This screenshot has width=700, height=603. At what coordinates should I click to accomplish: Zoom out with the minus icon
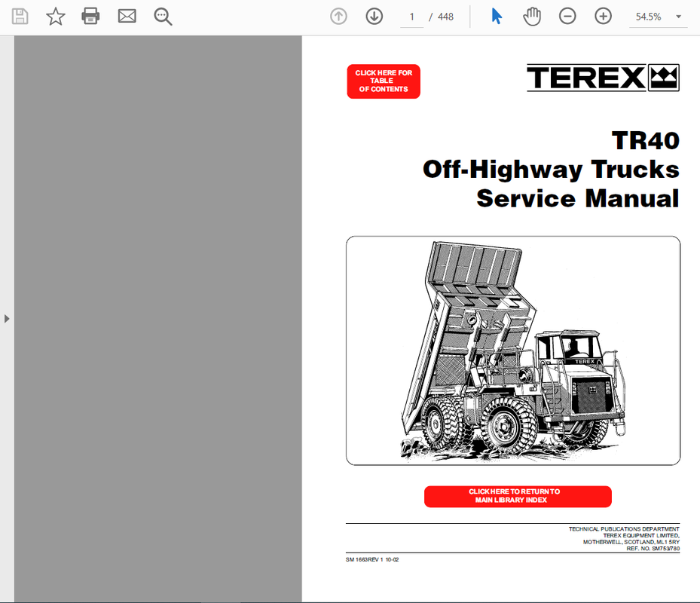pos(567,17)
